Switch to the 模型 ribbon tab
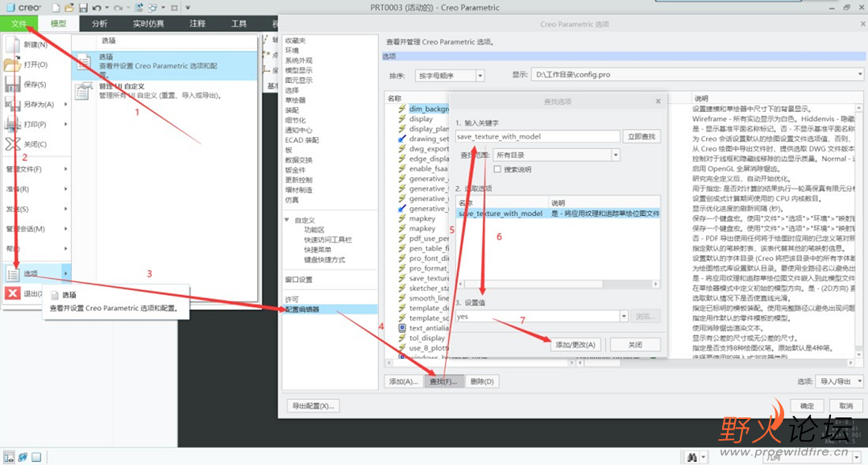Screen dimensions: 868x465 pos(58,23)
